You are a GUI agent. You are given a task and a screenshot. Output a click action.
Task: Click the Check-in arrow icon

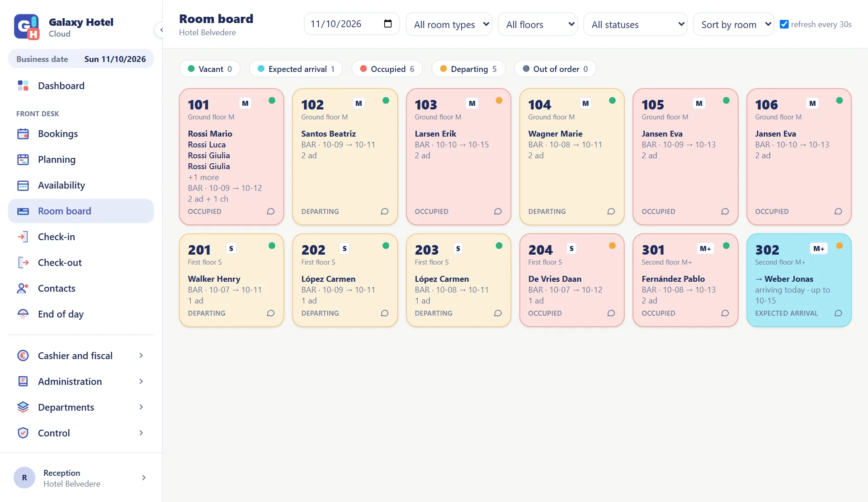click(23, 237)
